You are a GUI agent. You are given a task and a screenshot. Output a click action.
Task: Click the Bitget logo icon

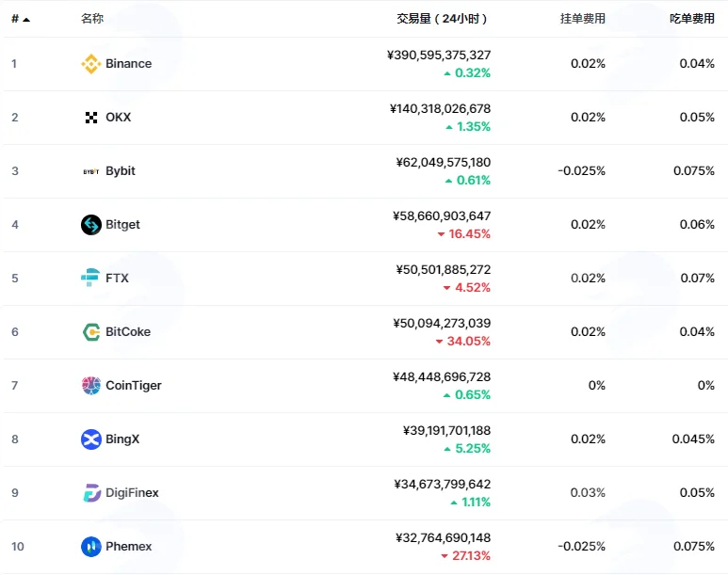click(x=91, y=225)
